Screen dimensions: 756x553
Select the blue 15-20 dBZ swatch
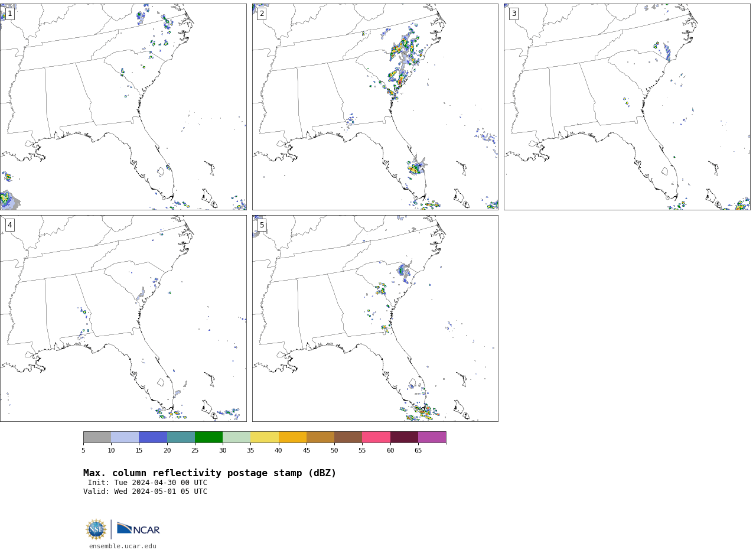click(153, 437)
